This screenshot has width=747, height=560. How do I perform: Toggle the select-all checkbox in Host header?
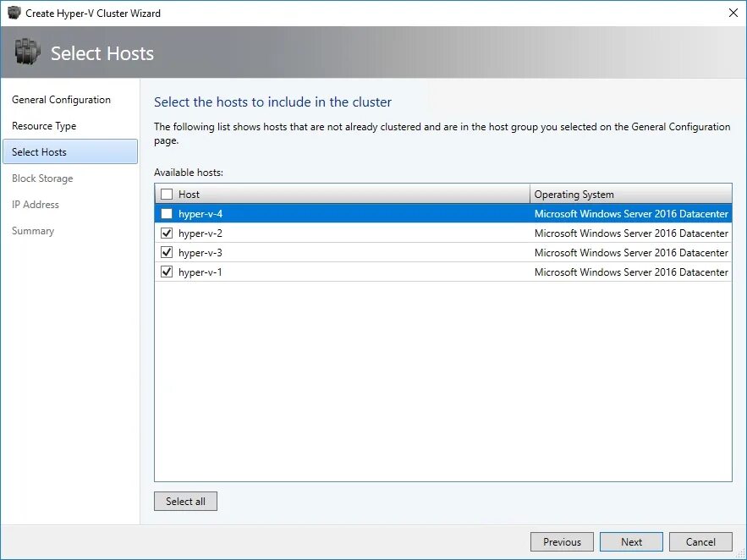(167, 195)
